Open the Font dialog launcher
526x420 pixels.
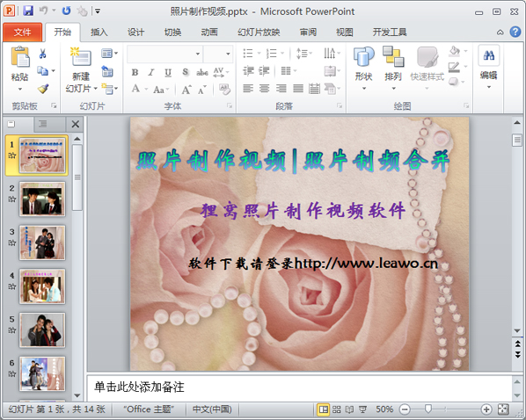point(230,106)
